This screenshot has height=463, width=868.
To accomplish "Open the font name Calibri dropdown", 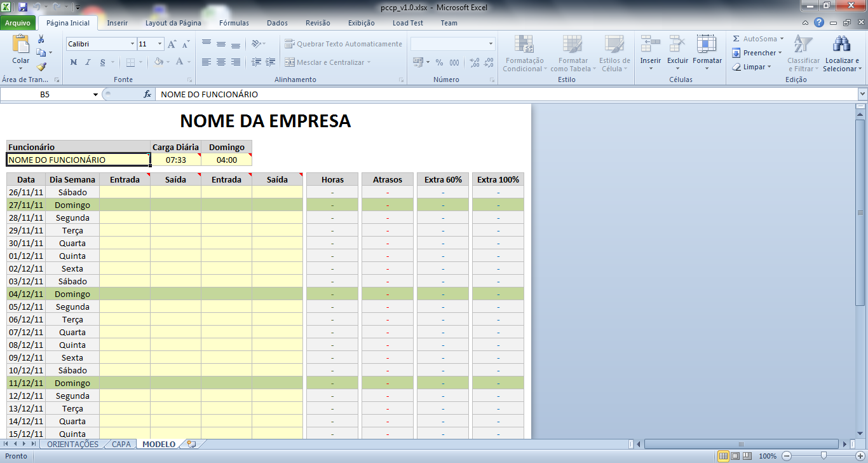I will [132, 44].
